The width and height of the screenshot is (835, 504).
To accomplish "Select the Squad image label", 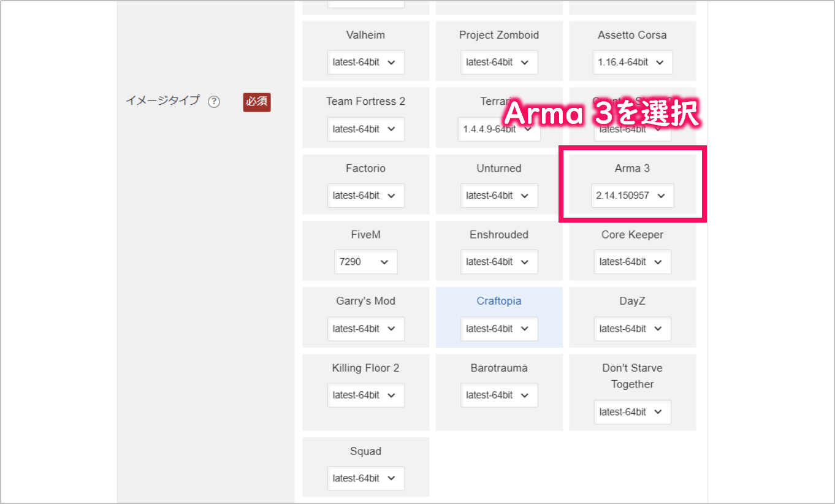I will (365, 451).
